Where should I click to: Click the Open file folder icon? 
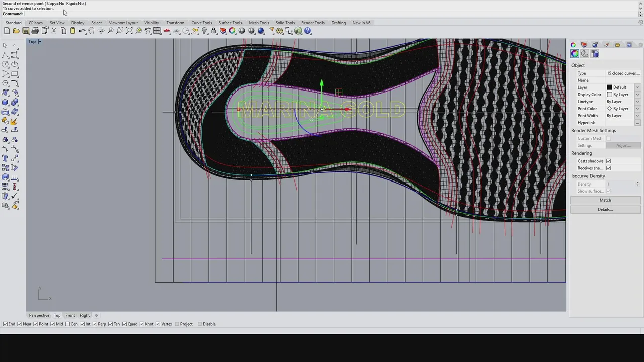click(16, 31)
